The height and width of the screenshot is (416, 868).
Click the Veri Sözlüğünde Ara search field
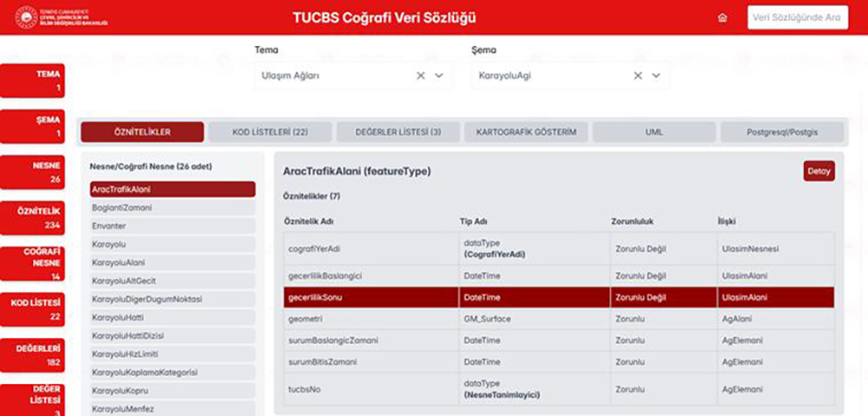coord(797,17)
